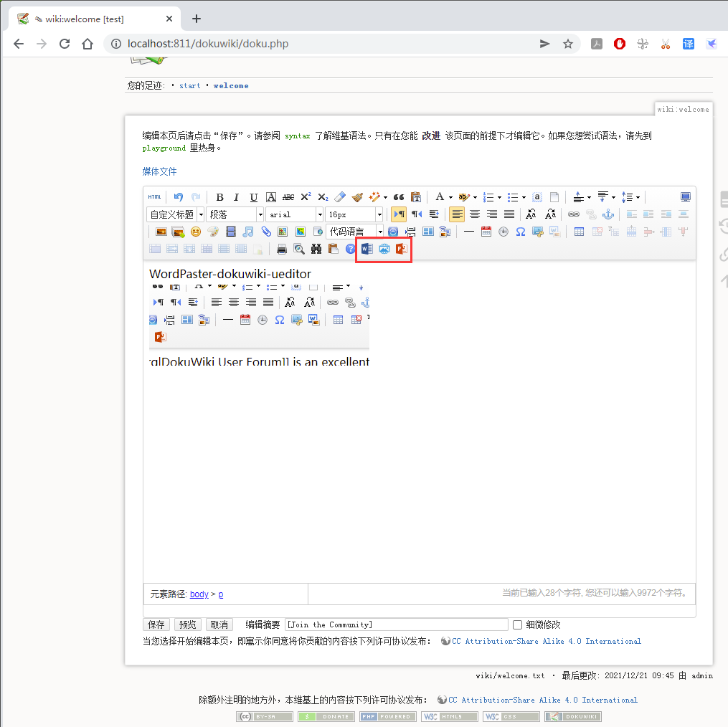Insert the date with the calendar icon

(486, 231)
